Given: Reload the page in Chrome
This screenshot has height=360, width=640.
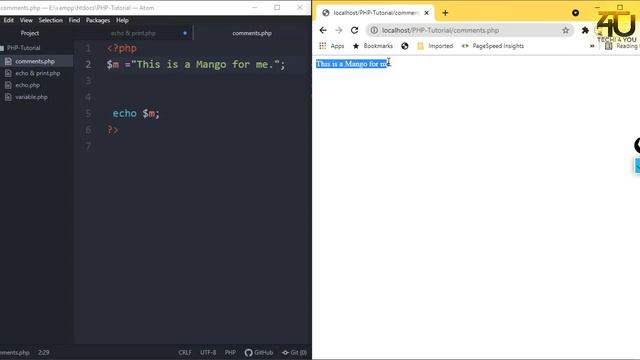Looking at the screenshot, I should (x=354, y=30).
